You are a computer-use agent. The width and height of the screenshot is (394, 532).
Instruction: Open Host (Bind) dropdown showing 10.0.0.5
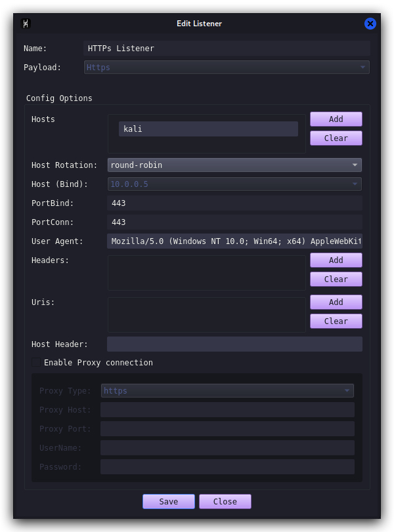click(234, 184)
